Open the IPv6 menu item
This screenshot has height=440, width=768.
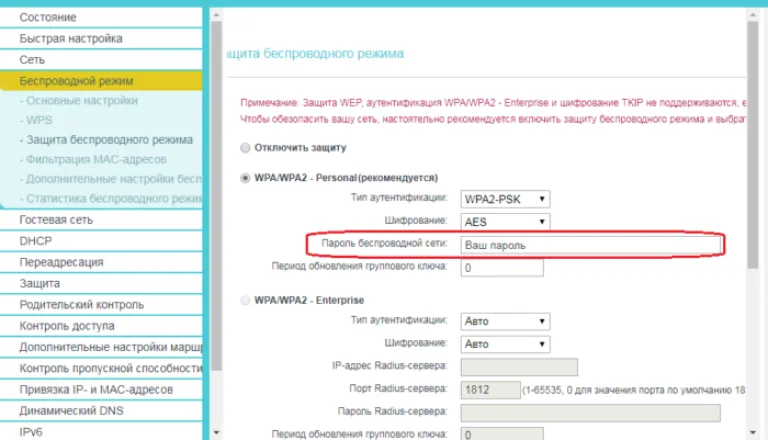101,431
